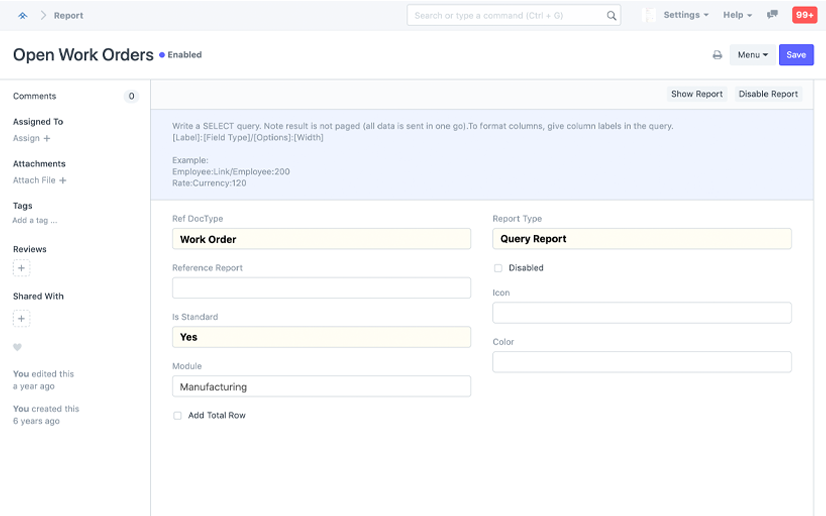This screenshot has height=516, width=826.
Task: Click the ERPNext home logo icon
Action: [22, 15]
